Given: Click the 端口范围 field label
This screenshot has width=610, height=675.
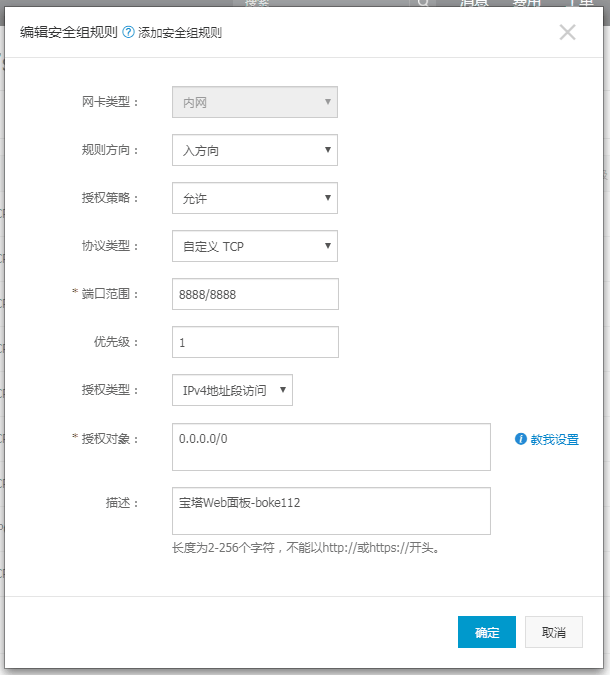Looking at the screenshot, I should click(110, 294).
